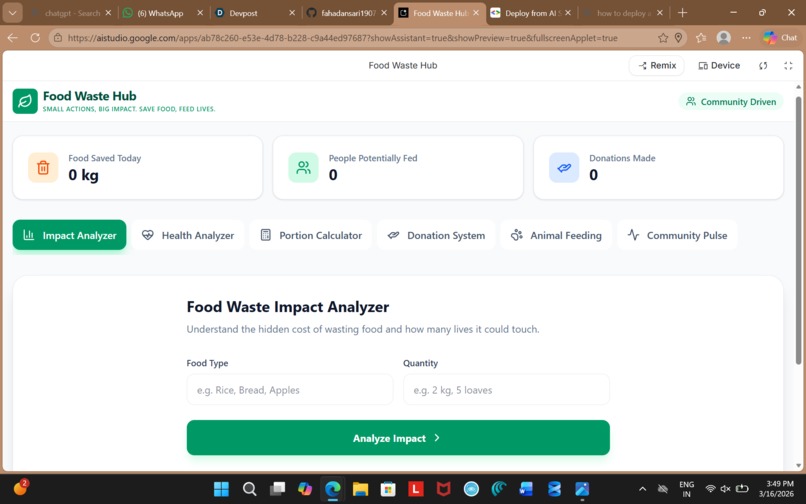Open the Animal Feeding tab
This screenshot has width=806, height=504.
coord(556,235)
